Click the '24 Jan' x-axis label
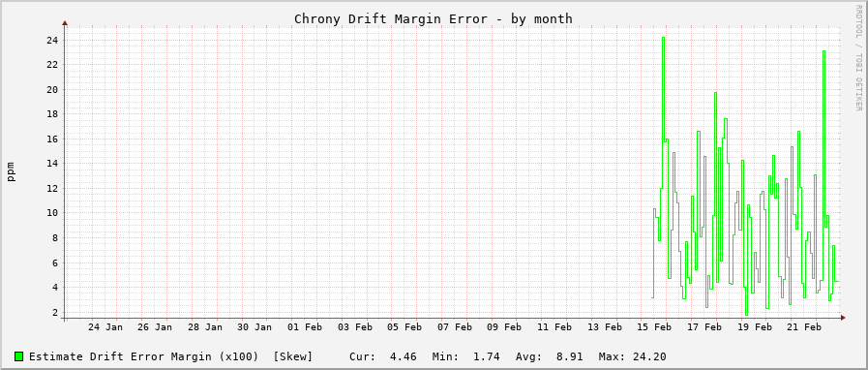The width and height of the screenshot is (868, 370). click(105, 327)
